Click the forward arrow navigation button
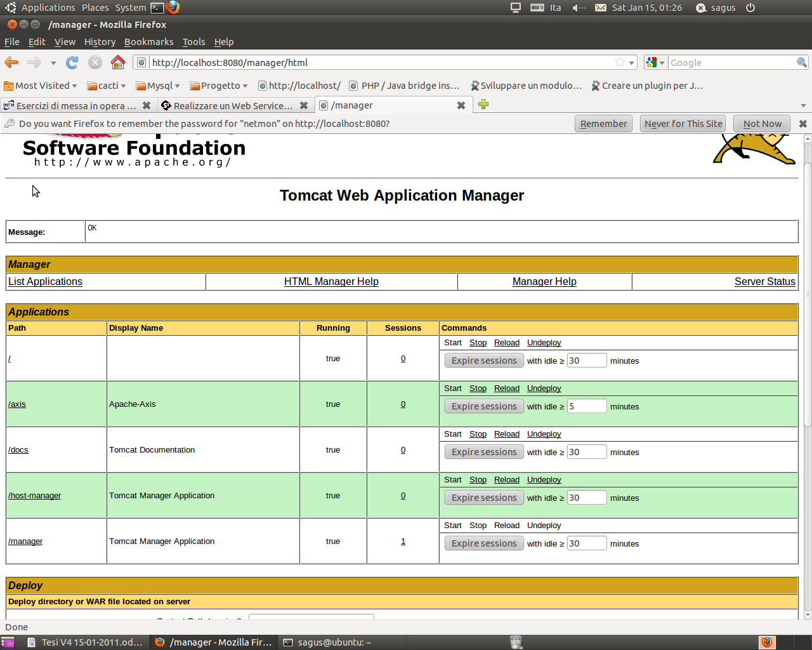Viewport: 812px width, 650px height. click(x=34, y=62)
